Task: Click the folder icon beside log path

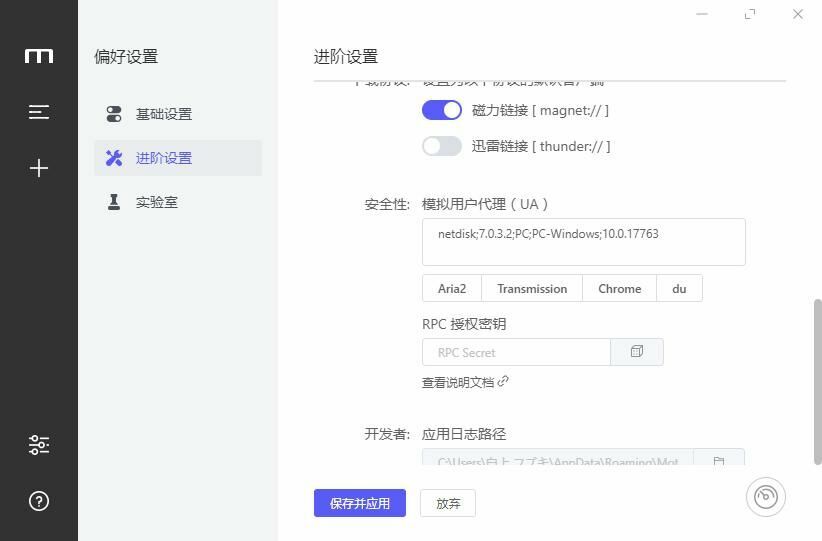Action: pos(718,462)
